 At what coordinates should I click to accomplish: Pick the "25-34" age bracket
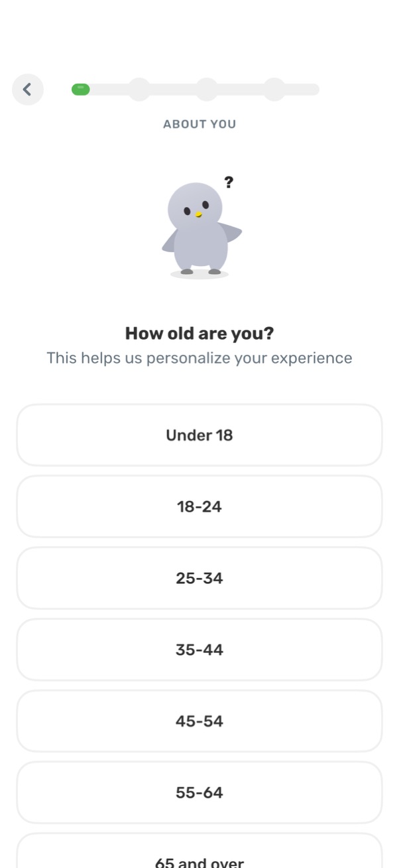199,578
